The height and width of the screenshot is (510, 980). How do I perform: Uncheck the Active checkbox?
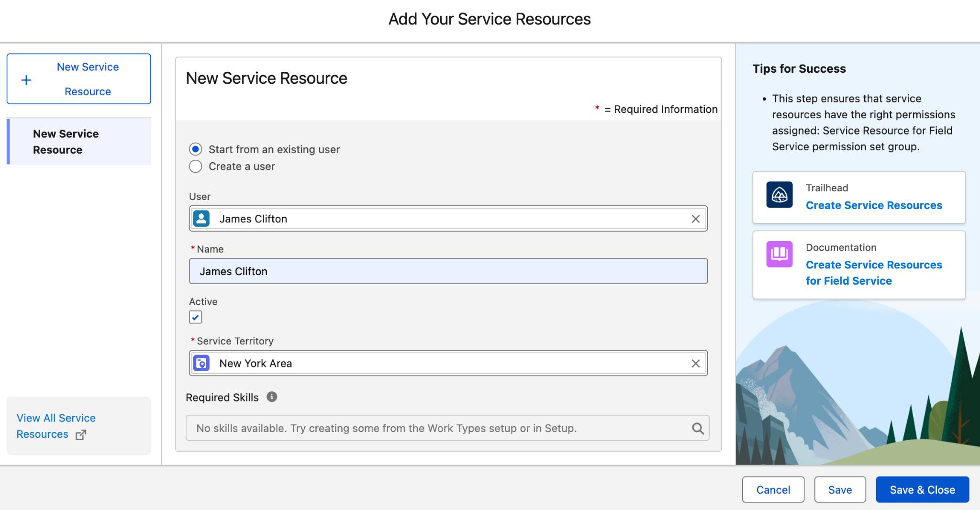pos(195,317)
